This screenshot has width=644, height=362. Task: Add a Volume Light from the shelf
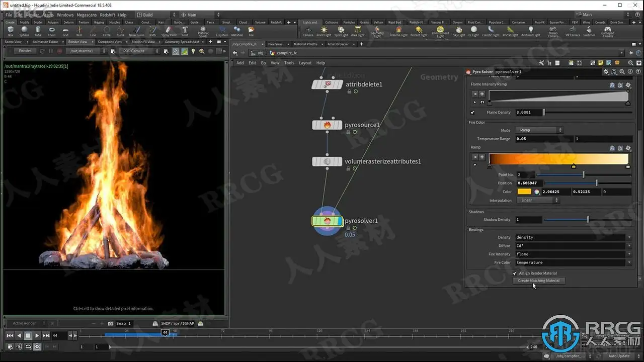pyautogui.click(x=398, y=32)
